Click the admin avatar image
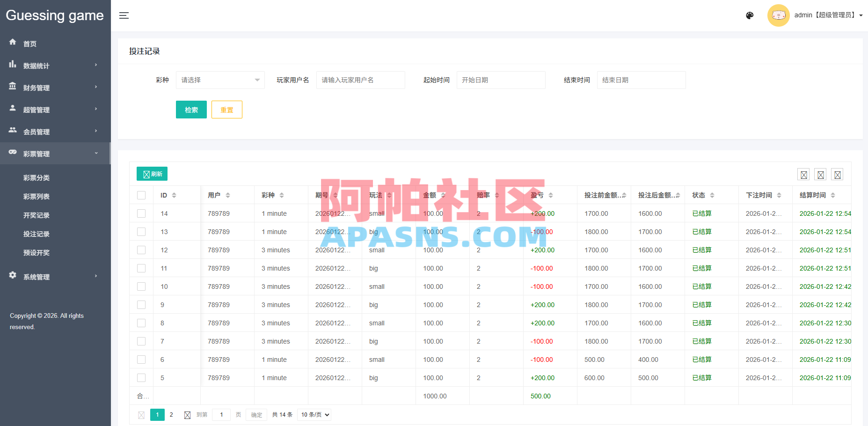This screenshot has height=426, width=868. click(779, 15)
